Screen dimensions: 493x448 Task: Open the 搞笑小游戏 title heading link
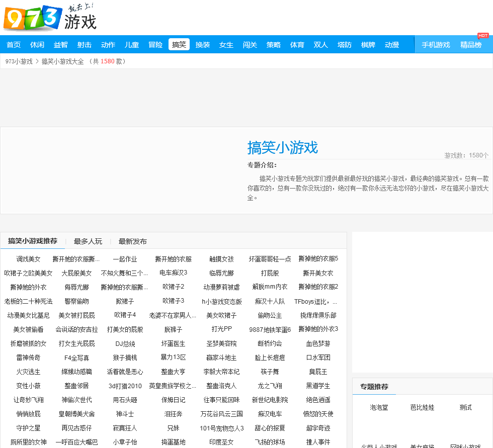coord(282,148)
